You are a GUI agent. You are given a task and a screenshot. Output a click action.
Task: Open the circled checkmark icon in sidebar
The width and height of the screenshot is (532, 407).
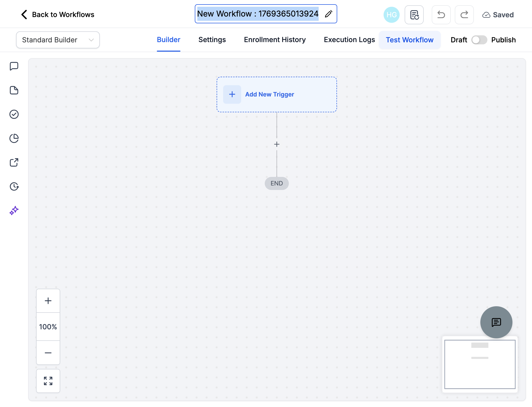[x=14, y=114]
